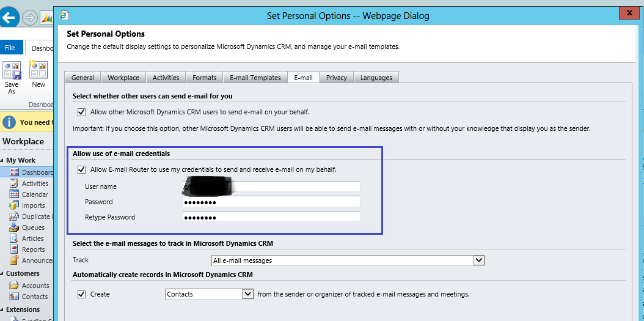Click the Queues icon in sidebar

(14, 227)
